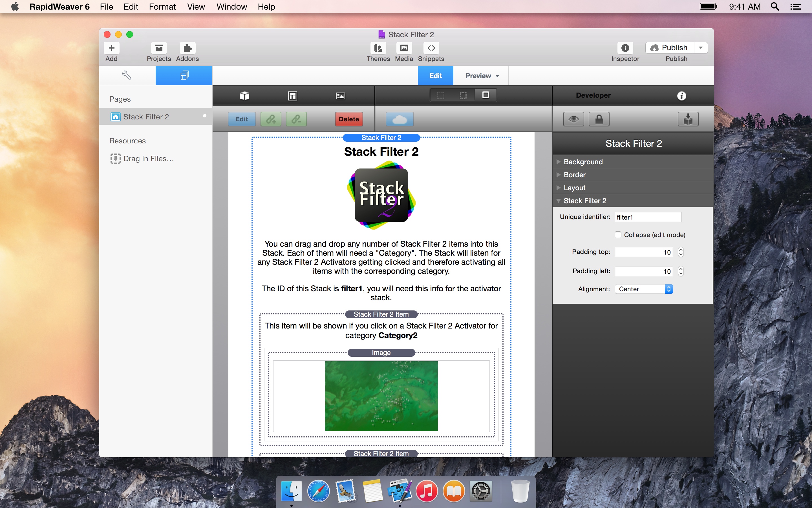
Task: Select the solid square view mode
Action: click(486, 95)
